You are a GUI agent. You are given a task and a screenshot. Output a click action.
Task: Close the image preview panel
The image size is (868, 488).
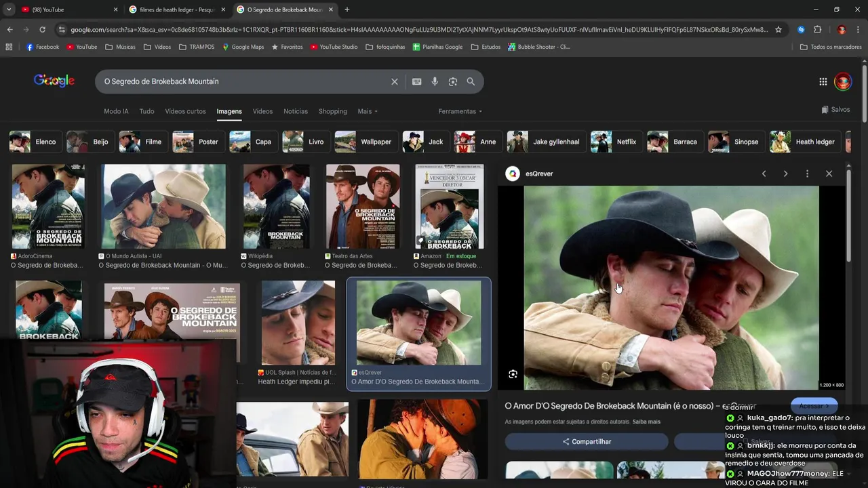point(829,174)
